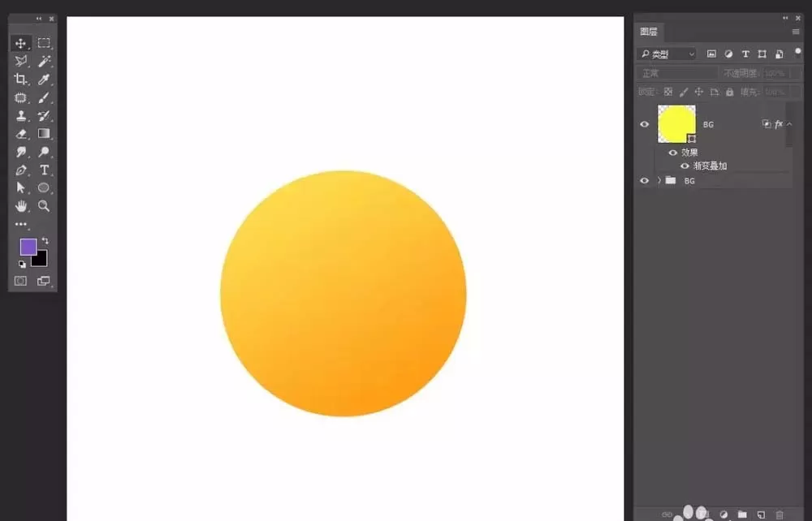Select the Hand tool
The height and width of the screenshot is (521, 812).
[x=21, y=206]
